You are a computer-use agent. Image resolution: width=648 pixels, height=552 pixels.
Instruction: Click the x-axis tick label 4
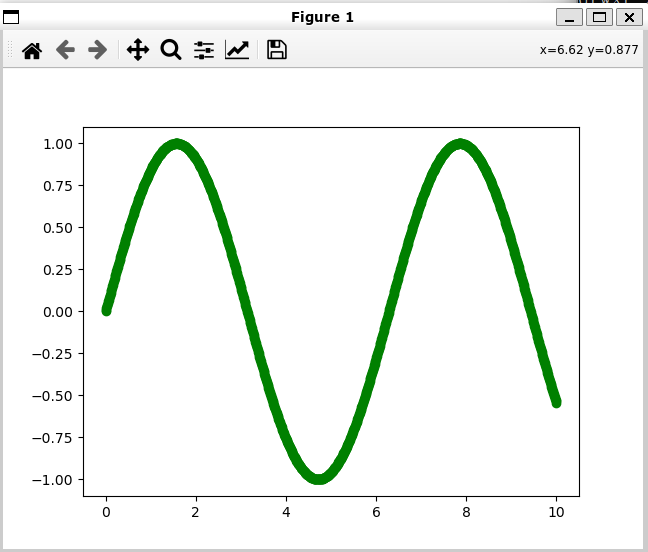(x=286, y=512)
